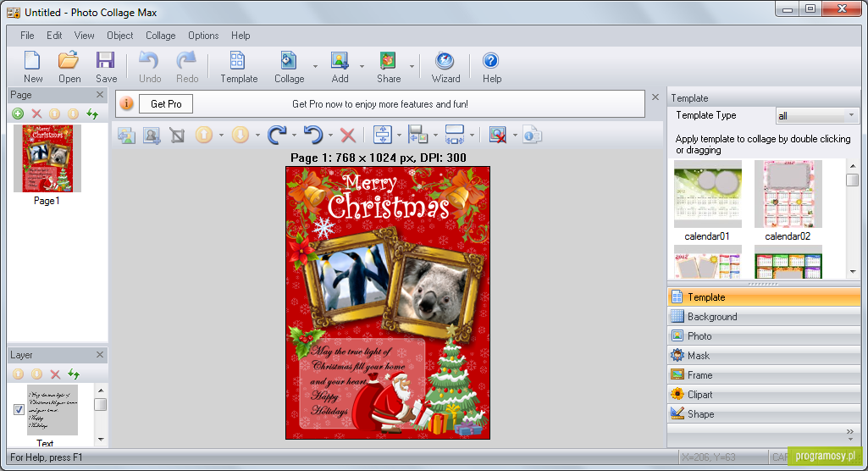Click the align vertical center icon
Image resolution: width=868 pixels, height=471 pixels.
383,135
